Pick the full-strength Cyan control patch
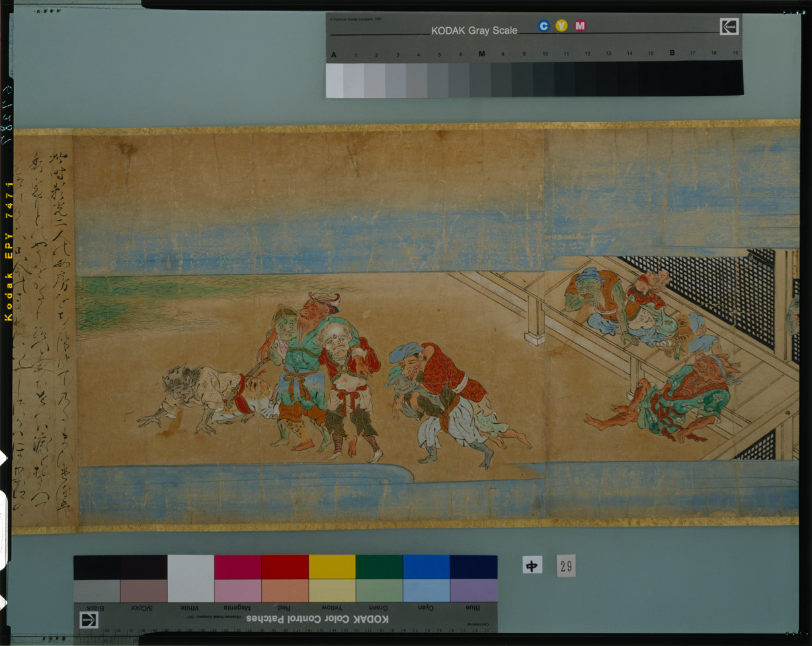 426,567
